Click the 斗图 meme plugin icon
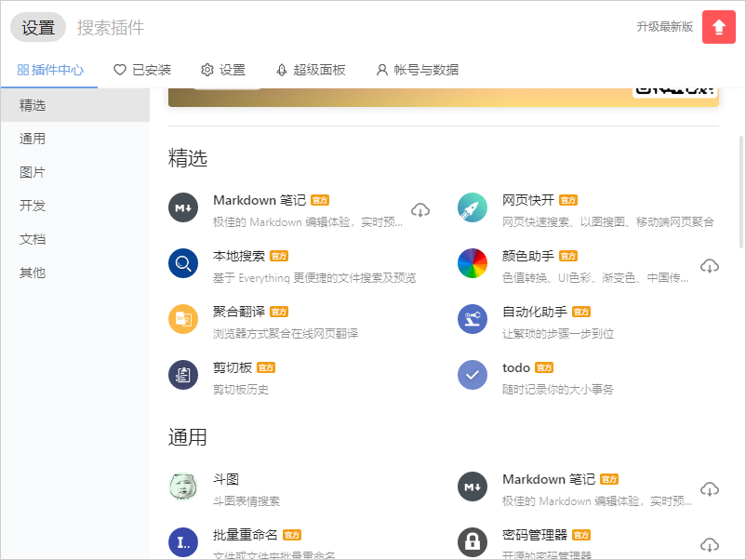This screenshot has height=560, width=746. [x=183, y=487]
